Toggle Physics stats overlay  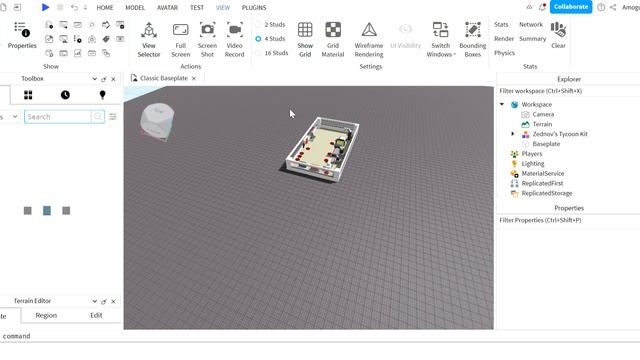click(504, 53)
